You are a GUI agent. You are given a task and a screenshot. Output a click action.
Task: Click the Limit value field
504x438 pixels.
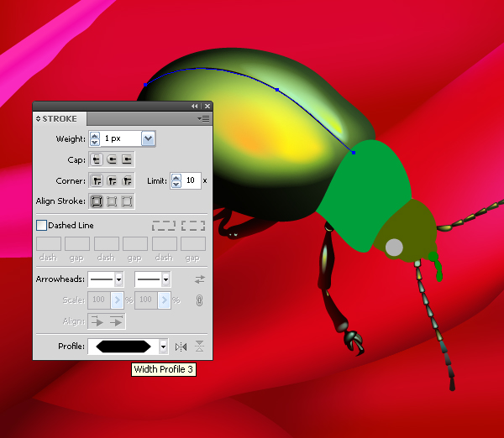(191, 180)
